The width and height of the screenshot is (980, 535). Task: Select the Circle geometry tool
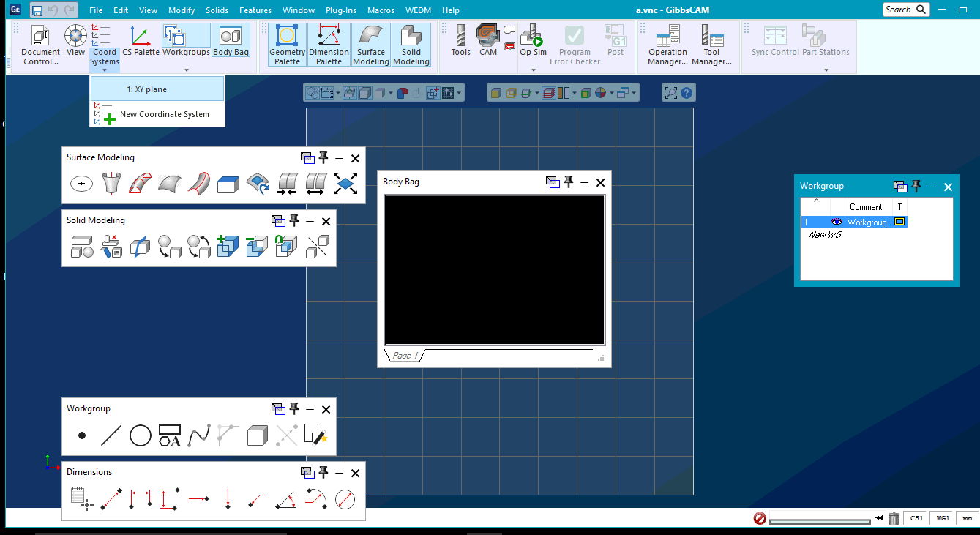(x=141, y=435)
